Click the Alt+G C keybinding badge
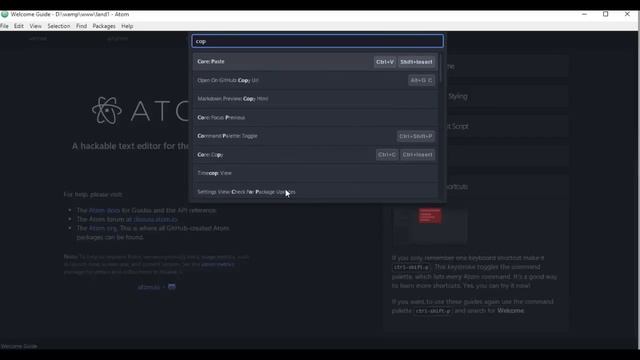This screenshot has width=640, height=360. coord(421,80)
